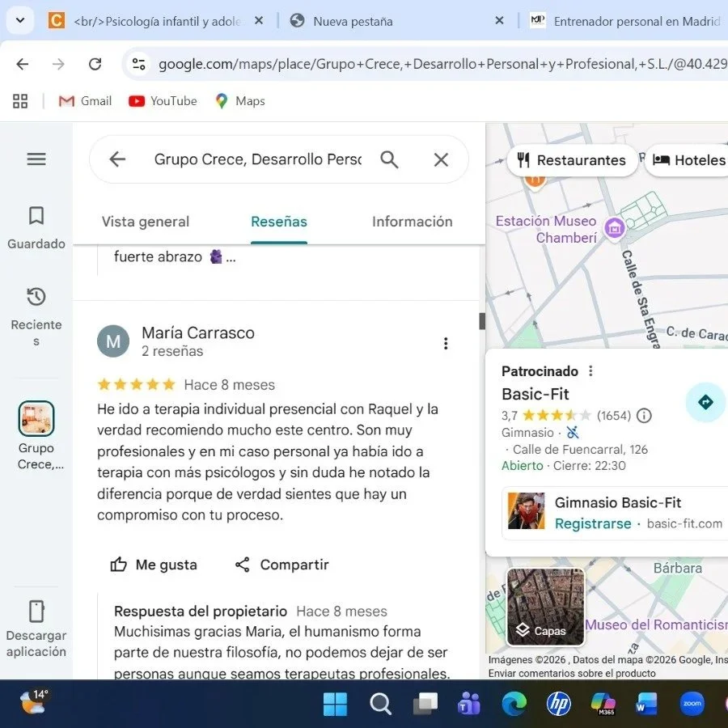Get directions to Basic-Fit

tap(705, 402)
